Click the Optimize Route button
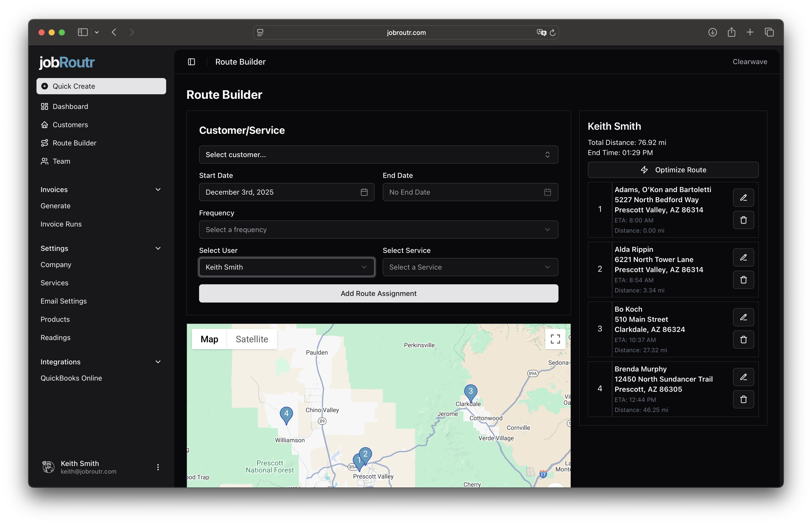812x525 pixels. (673, 170)
